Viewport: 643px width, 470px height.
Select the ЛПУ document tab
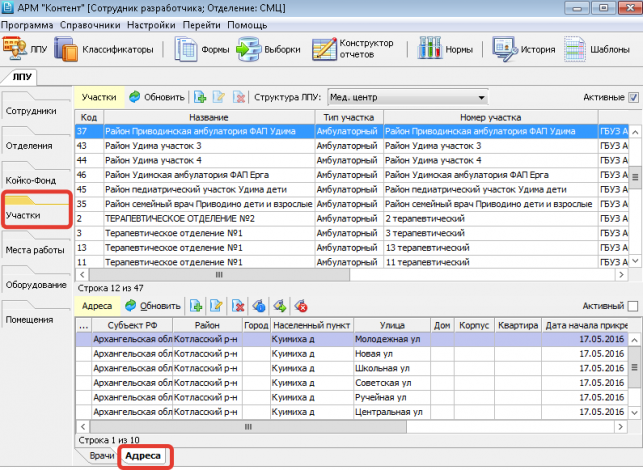[22, 77]
